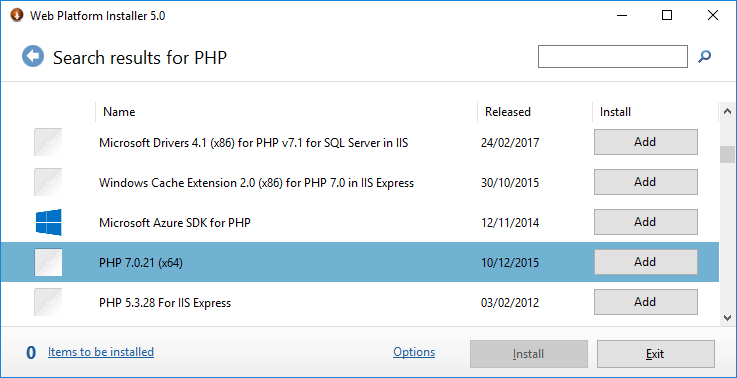Image resolution: width=737 pixels, height=378 pixels.
Task: Focus the search input field
Action: [612, 56]
